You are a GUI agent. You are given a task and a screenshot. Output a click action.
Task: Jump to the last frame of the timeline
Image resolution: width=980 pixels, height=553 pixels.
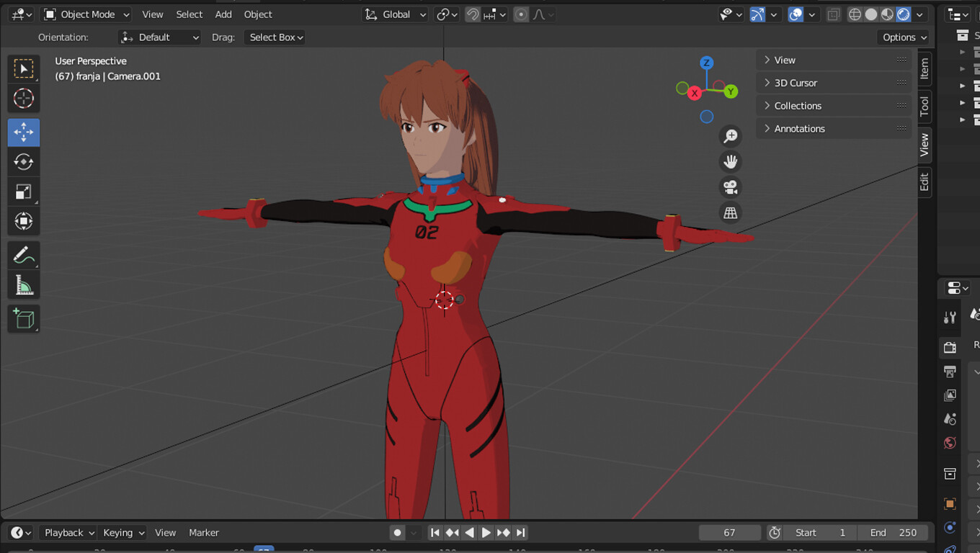(x=520, y=532)
